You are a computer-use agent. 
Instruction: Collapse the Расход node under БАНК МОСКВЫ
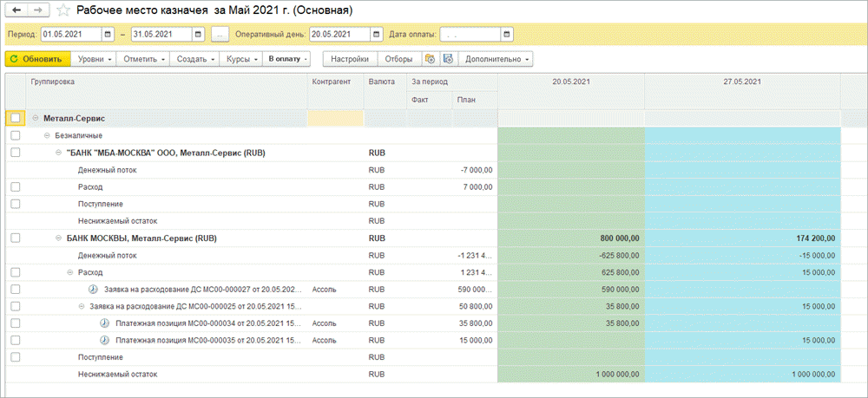(x=70, y=272)
